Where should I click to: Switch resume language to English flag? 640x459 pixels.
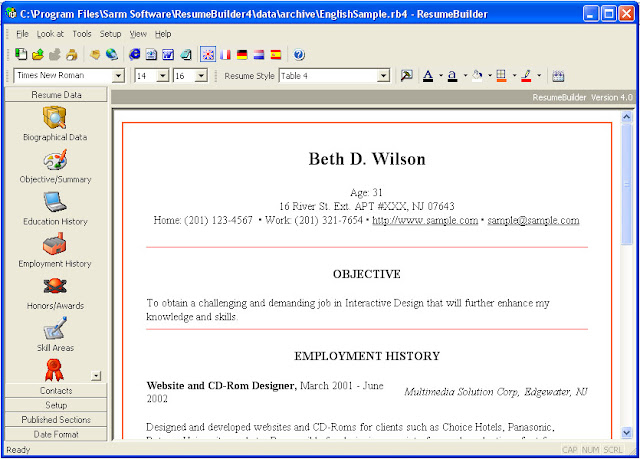pyautogui.click(x=208, y=54)
